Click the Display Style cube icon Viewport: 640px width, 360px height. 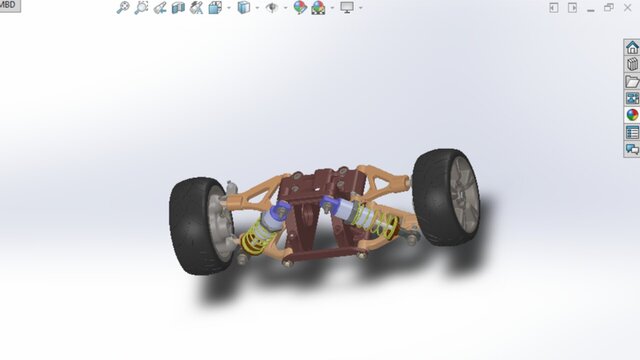244,7
